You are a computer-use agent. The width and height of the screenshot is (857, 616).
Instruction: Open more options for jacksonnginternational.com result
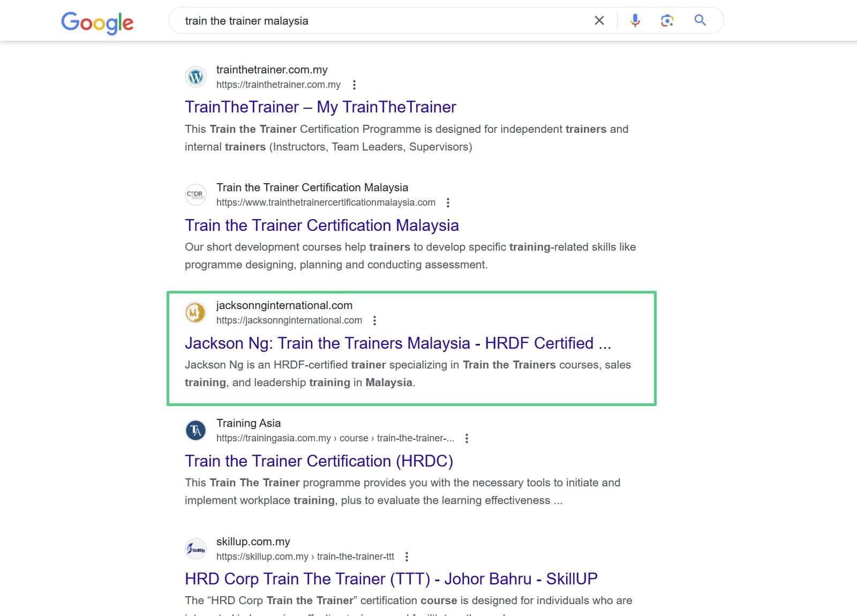375,320
